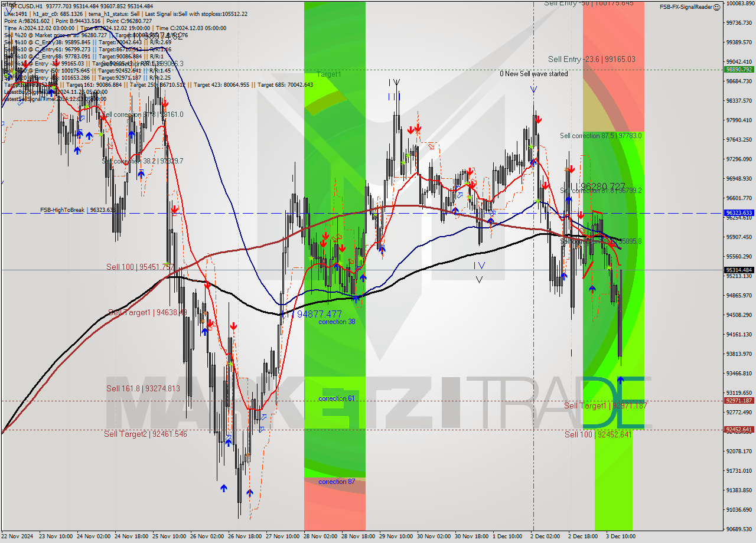Click the 'Sell Target1 | 92971.187' label
Screen dimensions: 756x543
point(606,405)
